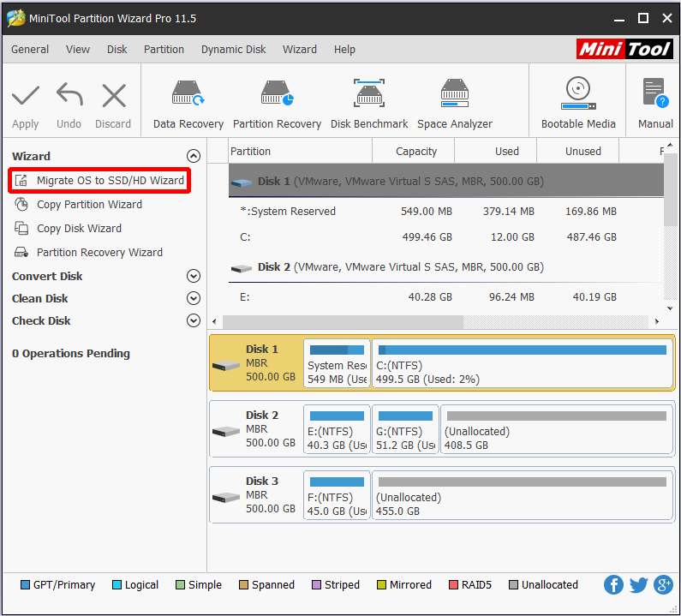Click the Mirrored legend color swatch

coord(381,584)
